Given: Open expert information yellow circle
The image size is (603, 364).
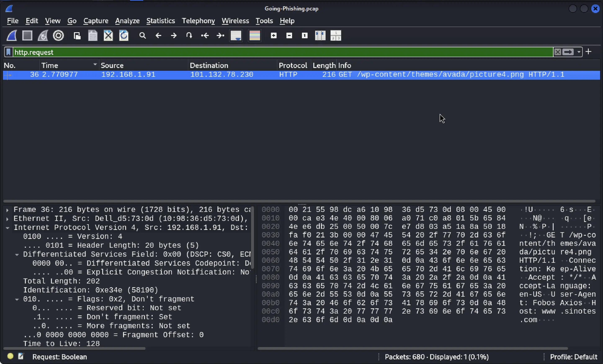Looking at the screenshot, I should (x=10, y=356).
